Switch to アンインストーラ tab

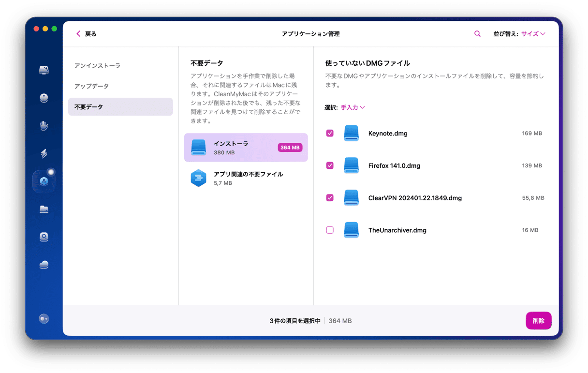tap(120, 66)
